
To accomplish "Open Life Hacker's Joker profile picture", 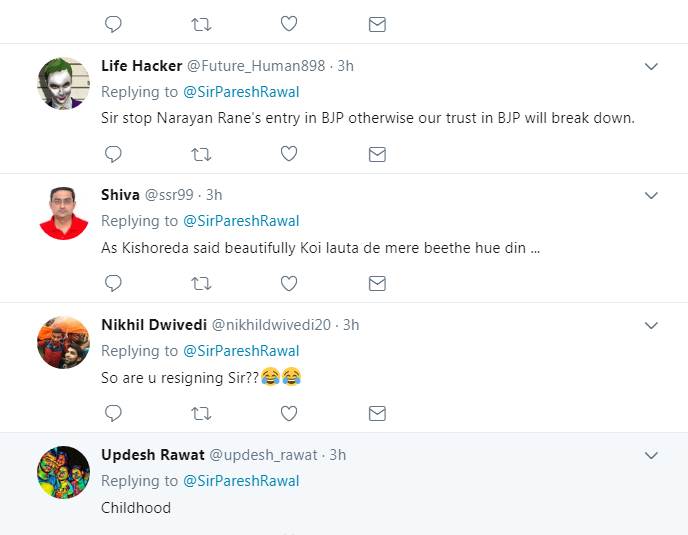I will [64, 84].
